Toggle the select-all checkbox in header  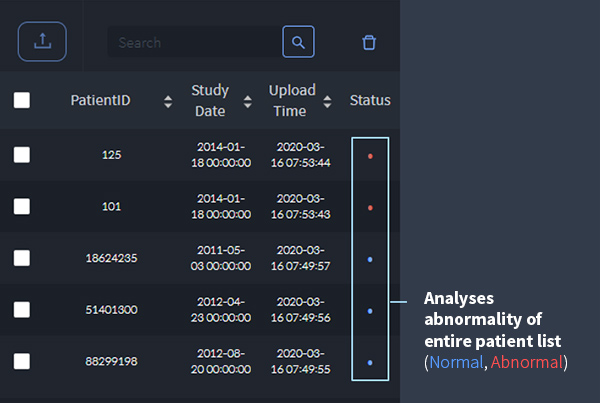coord(22,100)
